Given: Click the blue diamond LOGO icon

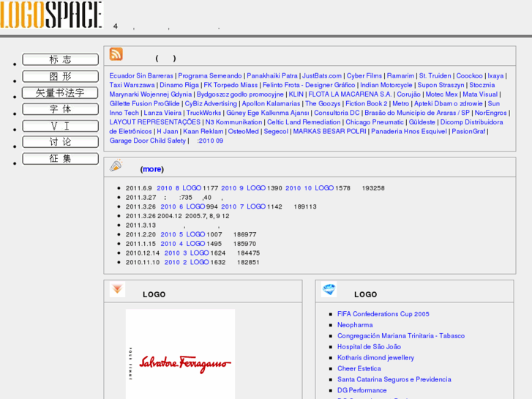Looking at the screenshot, I should (329, 289).
